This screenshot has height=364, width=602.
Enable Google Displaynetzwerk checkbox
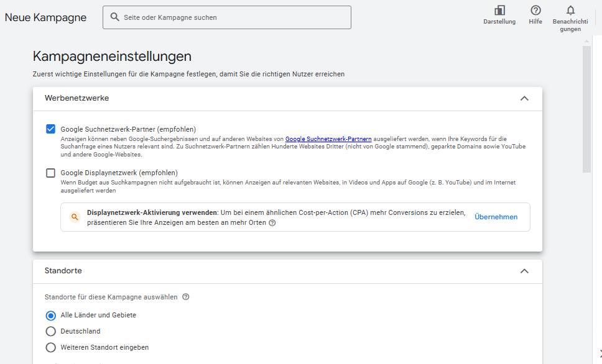50,173
